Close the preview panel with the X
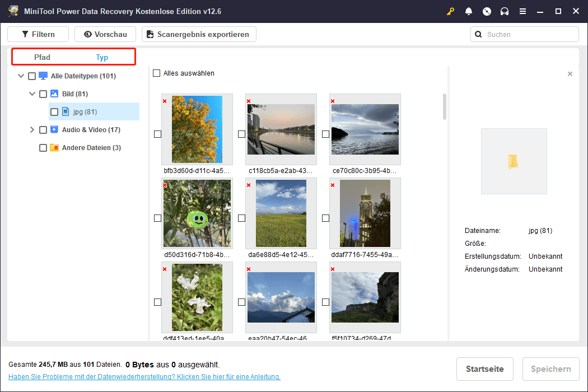588x392 pixels. [570, 74]
